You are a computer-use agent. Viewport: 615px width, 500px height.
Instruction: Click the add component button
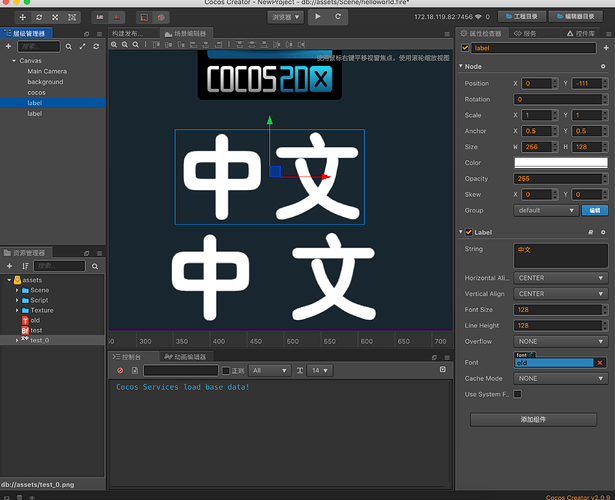click(533, 420)
